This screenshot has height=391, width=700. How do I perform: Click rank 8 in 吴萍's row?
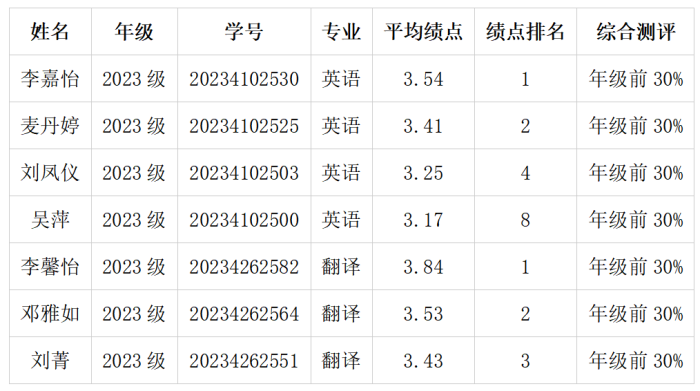click(x=525, y=220)
